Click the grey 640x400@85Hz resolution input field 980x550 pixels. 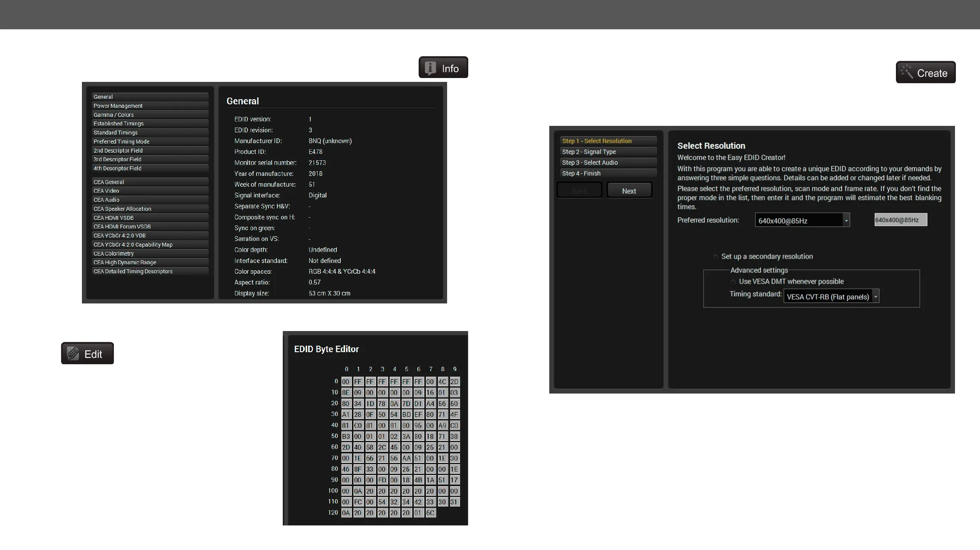(901, 220)
